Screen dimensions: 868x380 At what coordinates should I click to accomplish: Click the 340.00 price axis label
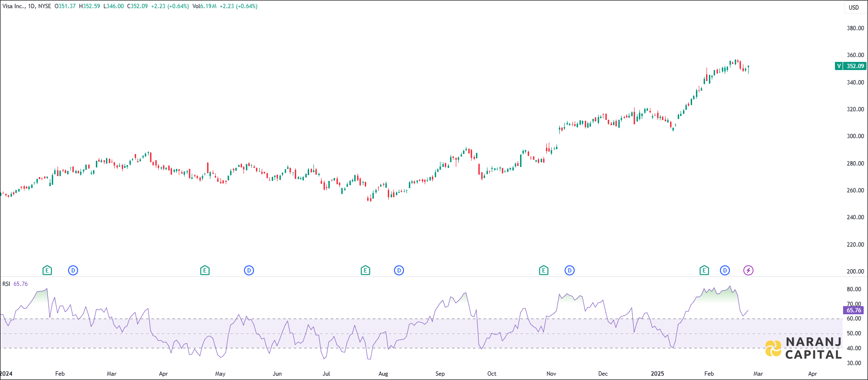coord(855,83)
